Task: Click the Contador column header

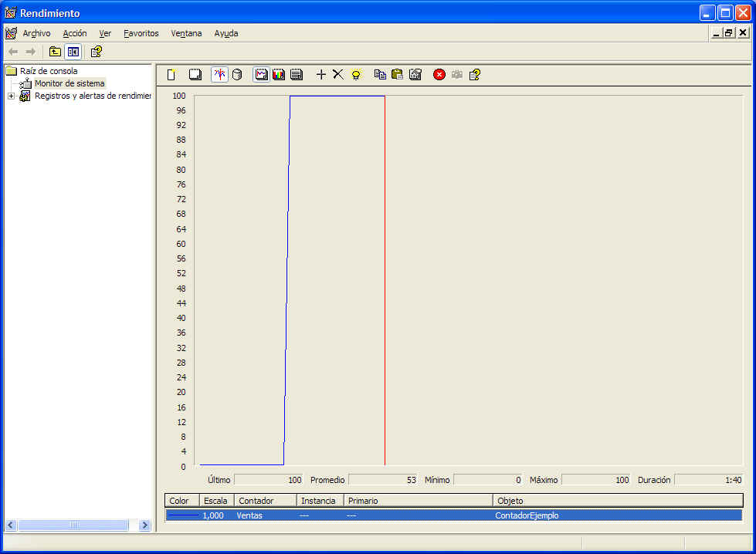Action: tap(265, 501)
